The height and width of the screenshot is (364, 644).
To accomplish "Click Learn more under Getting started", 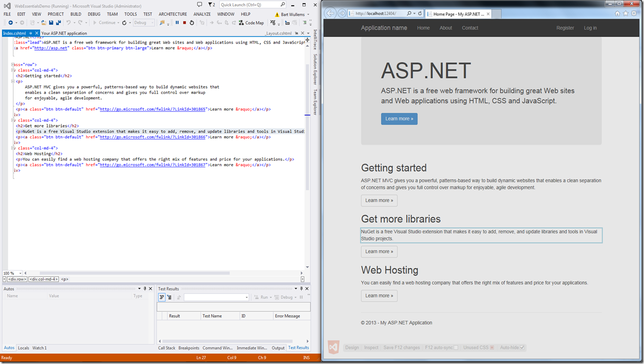I will point(379,200).
